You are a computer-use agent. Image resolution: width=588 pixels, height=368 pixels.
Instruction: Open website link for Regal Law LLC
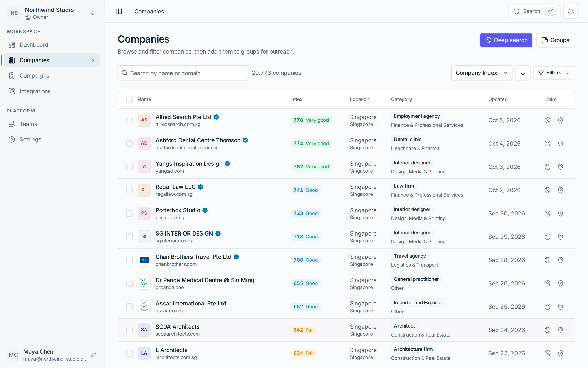(x=547, y=190)
